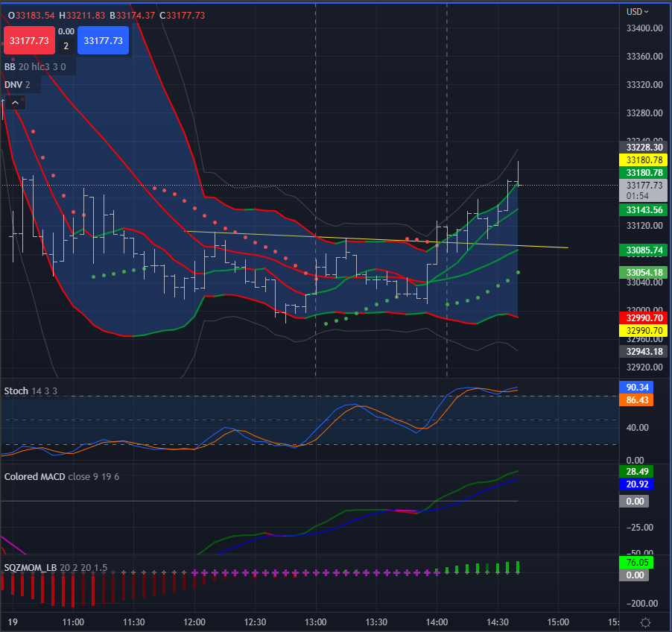Screen dimensions: 672x632
Task: Click the squeeze momentum value label 76.05
Action: 636,562
